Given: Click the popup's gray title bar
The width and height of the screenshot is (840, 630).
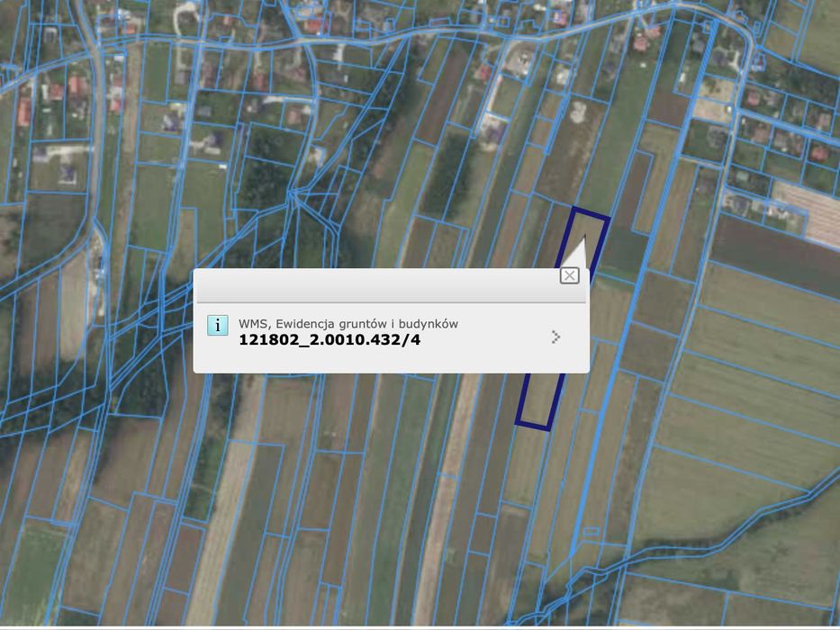Looking at the screenshot, I should coord(391,286).
